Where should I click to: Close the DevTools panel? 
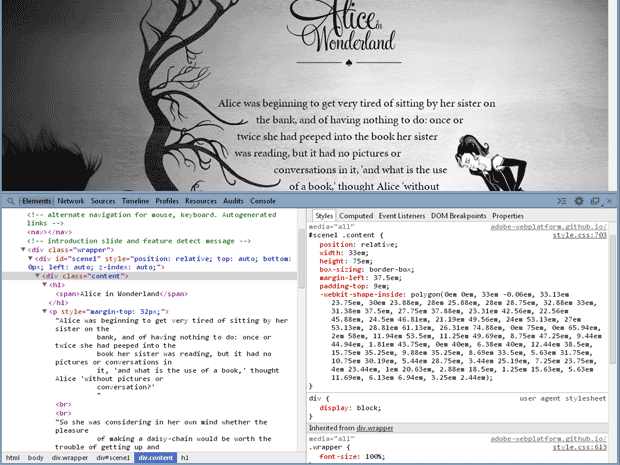(609, 201)
